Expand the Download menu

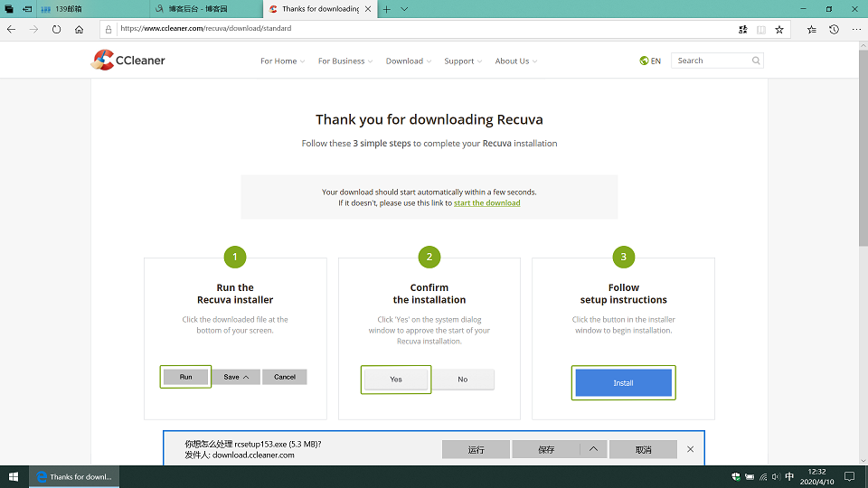[409, 61]
